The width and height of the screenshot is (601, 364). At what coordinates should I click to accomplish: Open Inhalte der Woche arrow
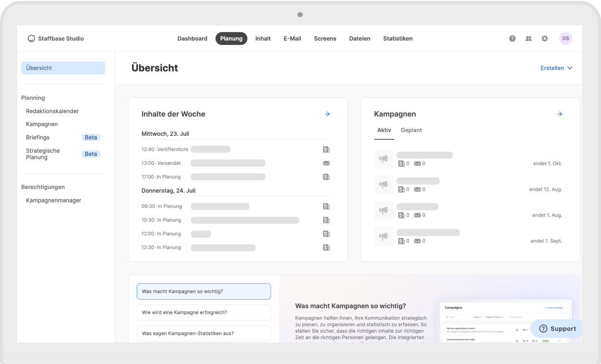pyautogui.click(x=327, y=114)
